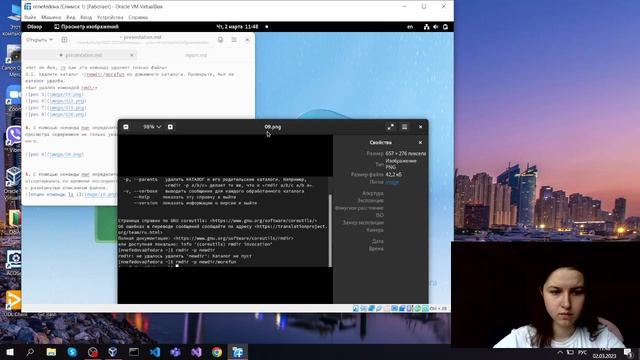640x360 pixels.
Task: Open the 'Машина' VirtualBox menu
Action: [51, 18]
